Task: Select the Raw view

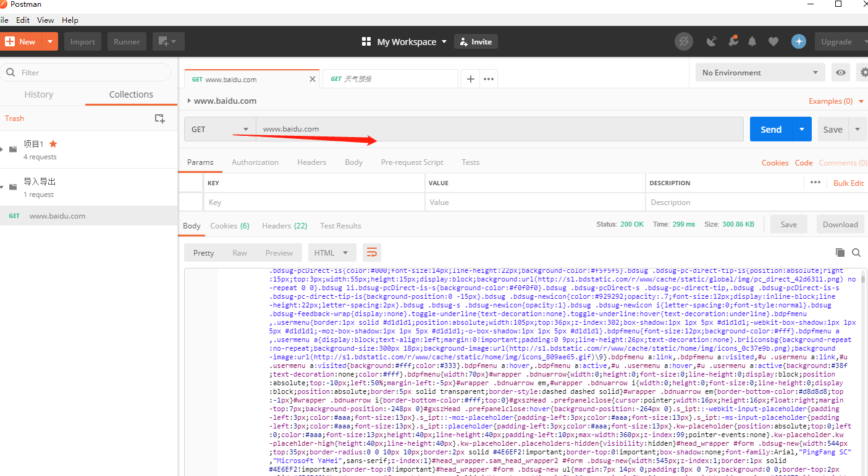Action: [240, 253]
